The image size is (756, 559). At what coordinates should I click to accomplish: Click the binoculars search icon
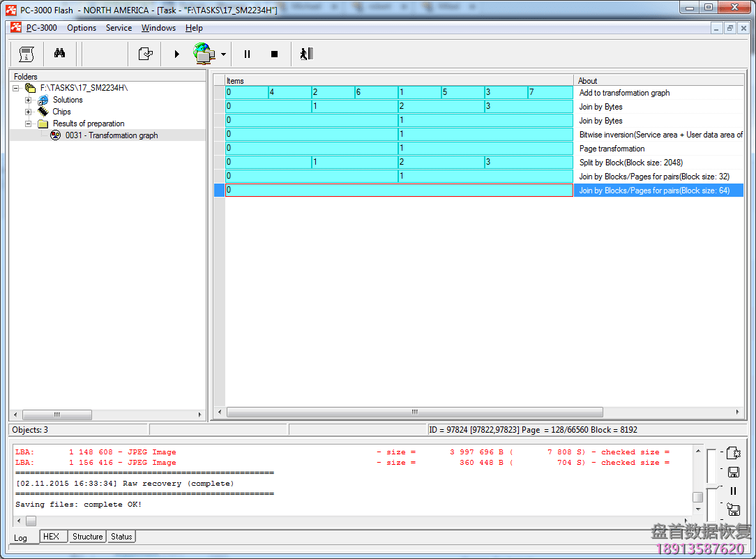point(59,54)
